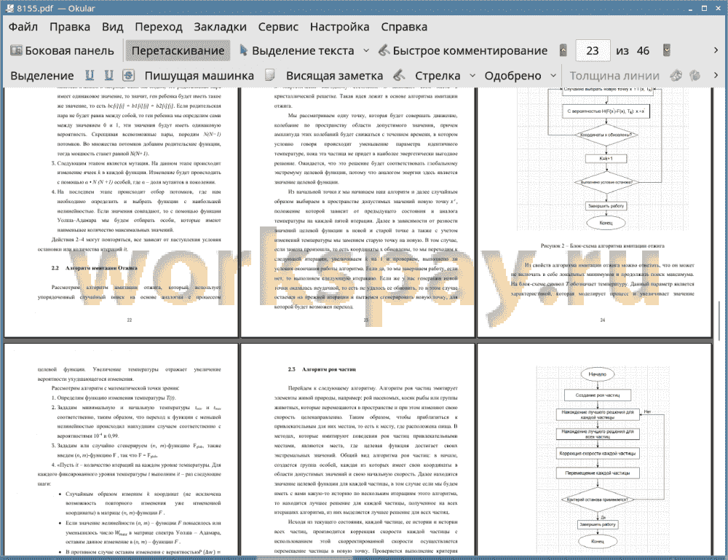Select the first underline annotation icon
This screenshot has height=560, width=728.
click(90, 75)
